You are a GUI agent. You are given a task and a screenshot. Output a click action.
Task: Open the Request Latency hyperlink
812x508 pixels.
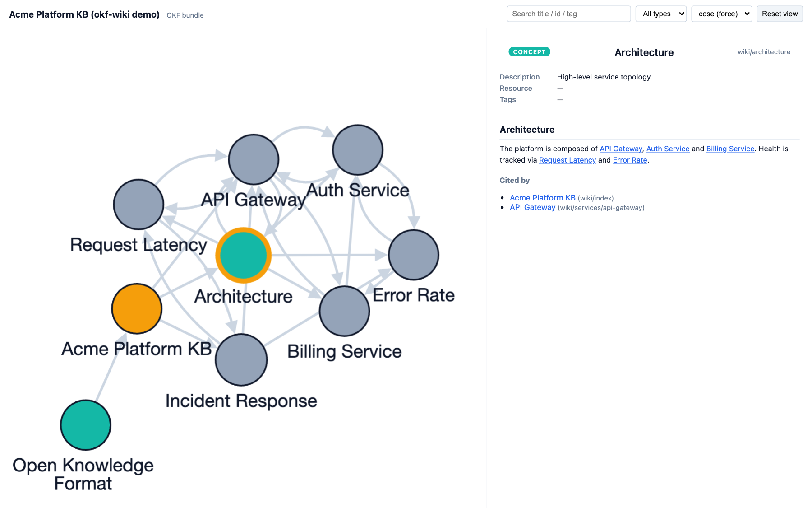tap(567, 160)
